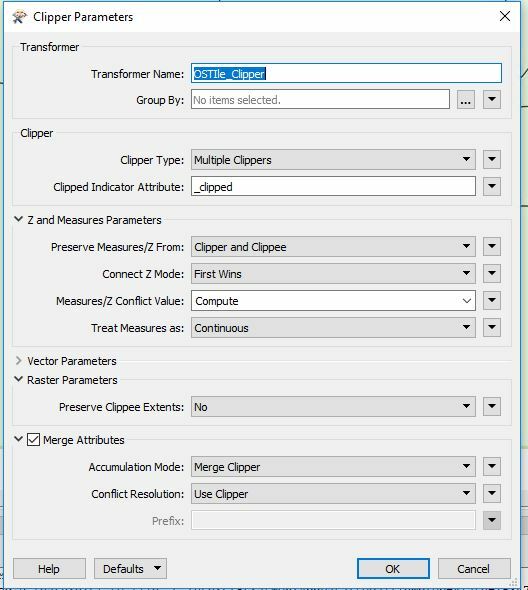Screen dimensions: 528x590
Task: Open the arrow menu beside Conflict Resolution
Action: (492, 493)
